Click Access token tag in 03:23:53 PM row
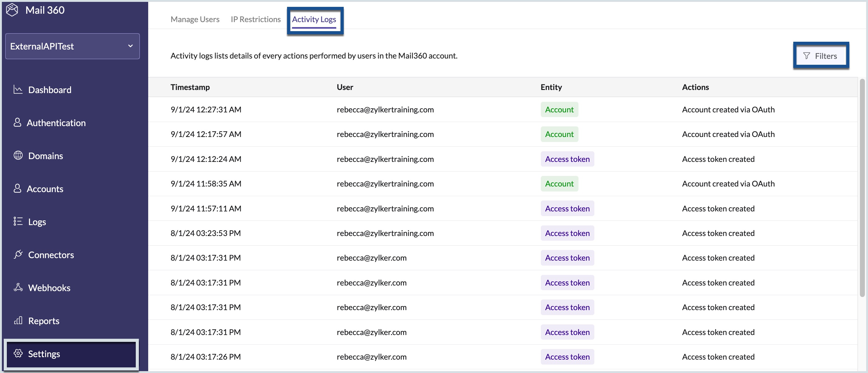Screen dimensions: 868x373 click(567, 233)
